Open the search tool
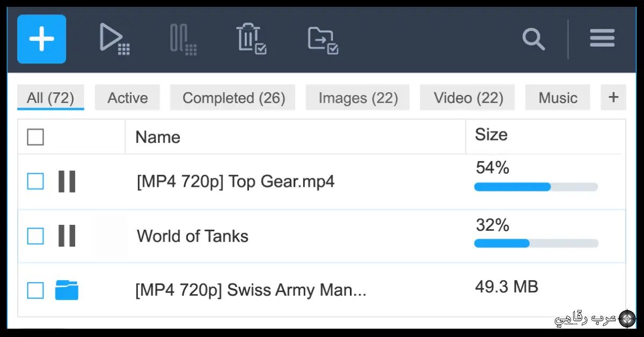644x337 pixels. coord(533,39)
